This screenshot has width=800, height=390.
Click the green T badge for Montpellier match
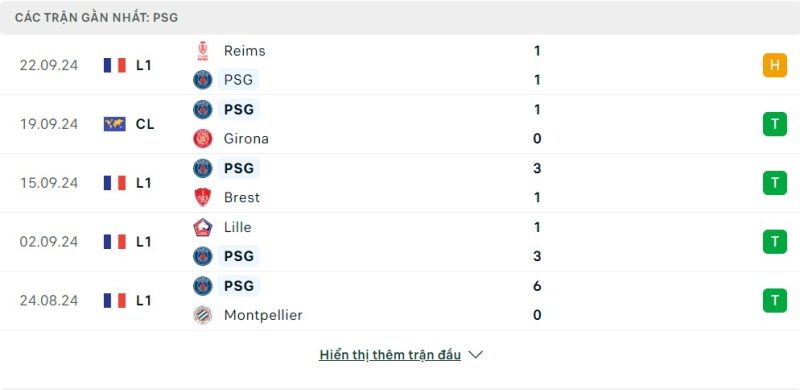point(774,301)
